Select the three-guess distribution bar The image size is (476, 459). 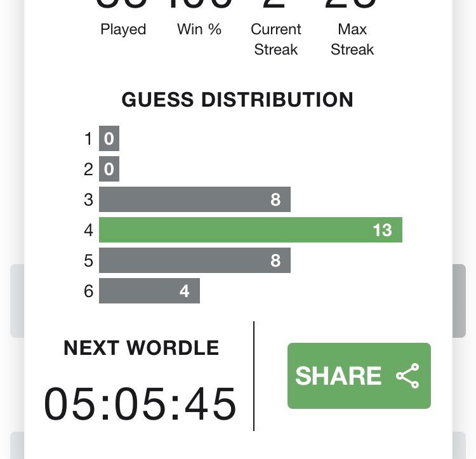(x=194, y=199)
